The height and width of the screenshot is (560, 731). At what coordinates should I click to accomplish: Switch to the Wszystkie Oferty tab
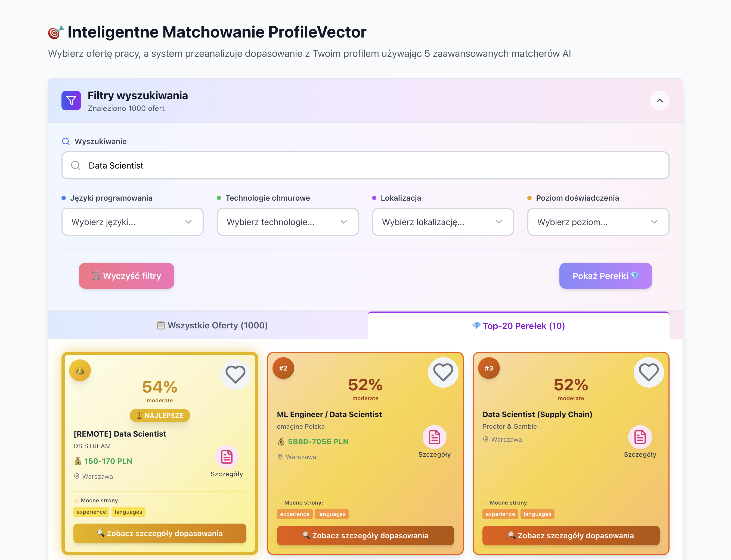(212, 325)
